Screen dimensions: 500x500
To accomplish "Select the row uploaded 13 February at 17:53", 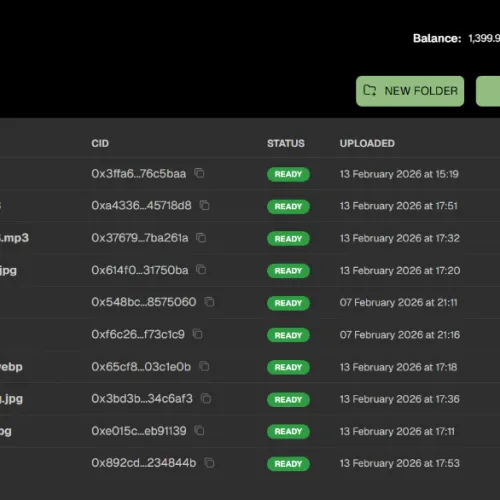I will 250,463.
